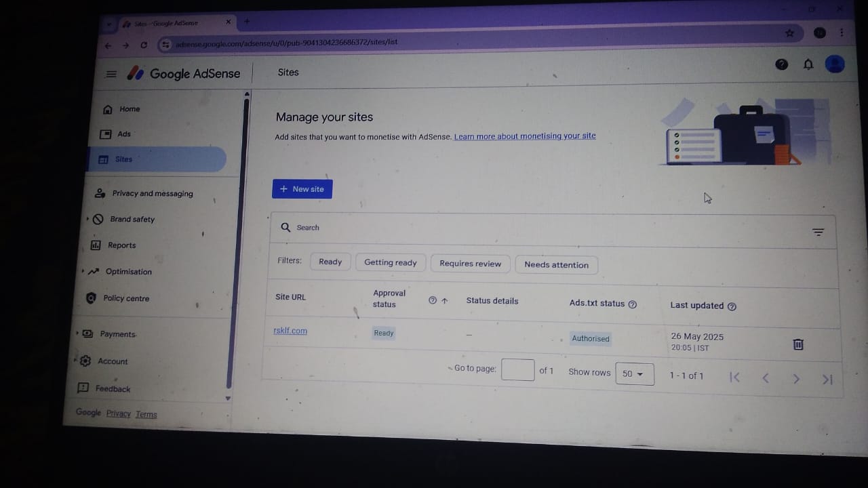Viewport: 868px width, 488px height.
Task: Click the sidebar scroll-down arrow
Action: click(x=228, y=399)
